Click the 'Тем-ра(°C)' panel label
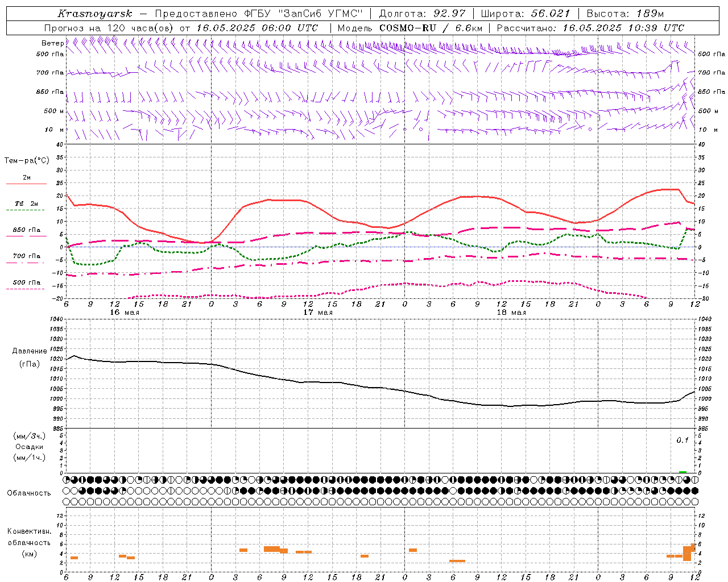 pyautogui.click(x=27, y=161)
